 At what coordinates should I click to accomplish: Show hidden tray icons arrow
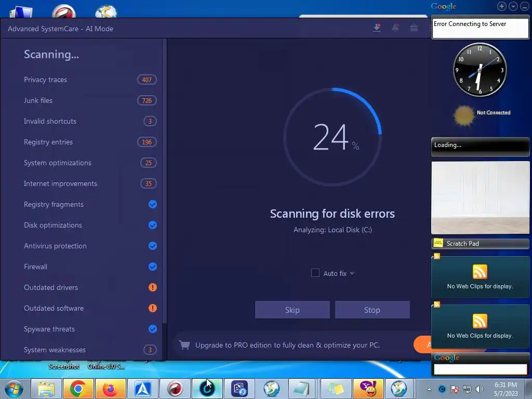[x=429, y=389]
